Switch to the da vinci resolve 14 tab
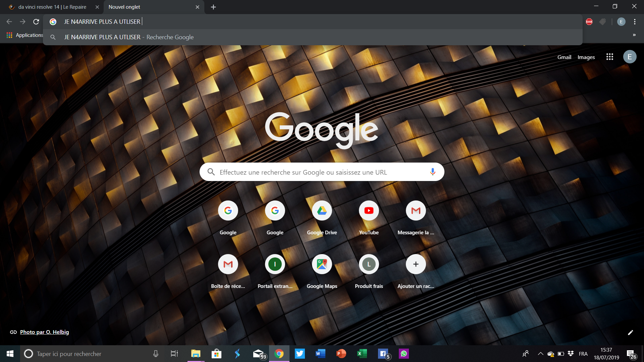Viewport: 644px width, 362px height. pos(52,7)
